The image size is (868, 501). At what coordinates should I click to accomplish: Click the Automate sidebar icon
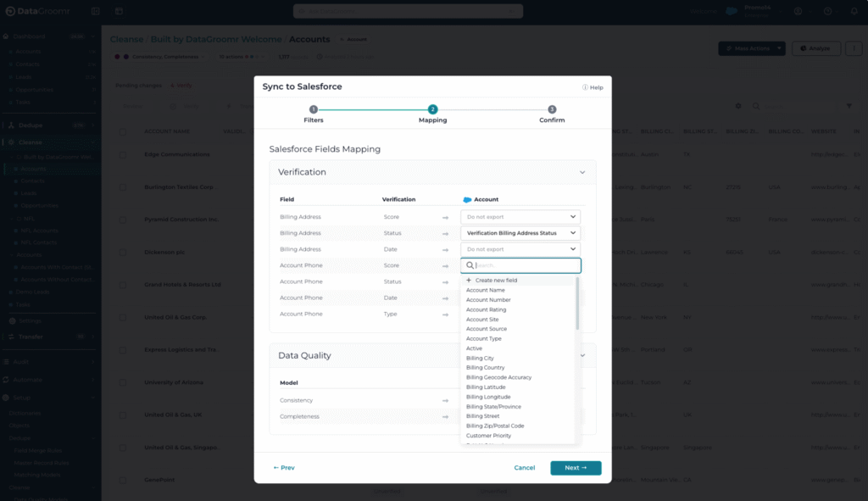point(6,380)
